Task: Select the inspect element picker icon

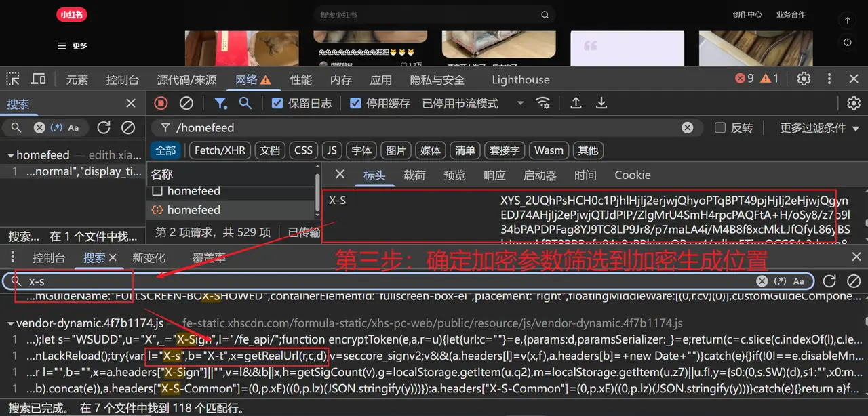Action: [12, 79]
